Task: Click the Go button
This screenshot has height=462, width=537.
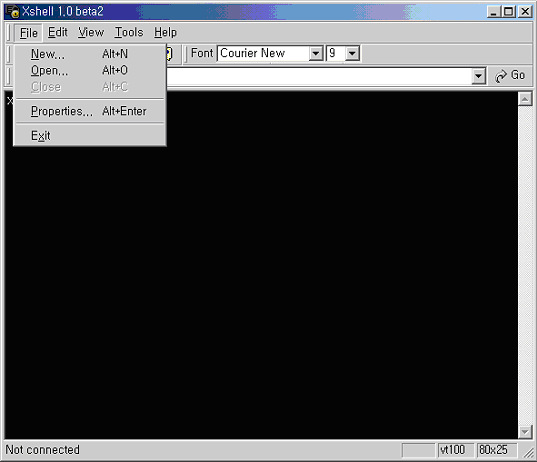Action: point(510,76)
